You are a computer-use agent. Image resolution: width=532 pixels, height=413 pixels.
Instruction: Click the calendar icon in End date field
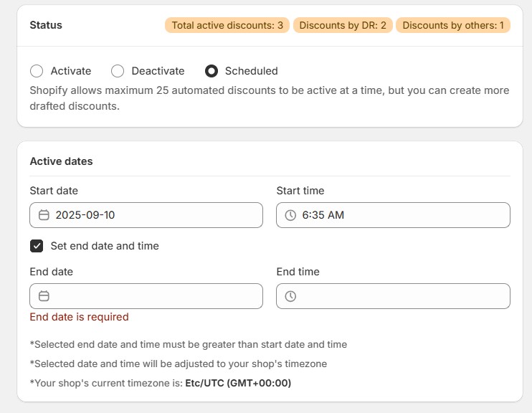click(44, 296)
